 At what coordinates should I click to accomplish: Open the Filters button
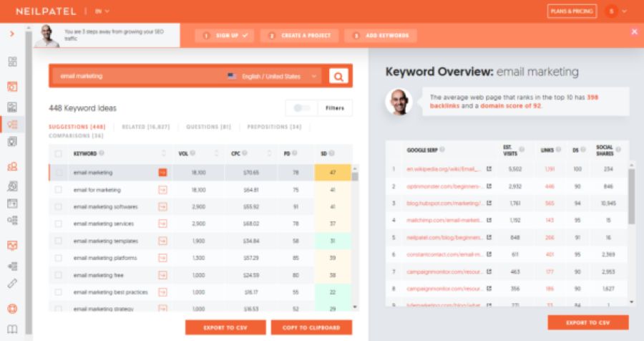pos(335,107)
